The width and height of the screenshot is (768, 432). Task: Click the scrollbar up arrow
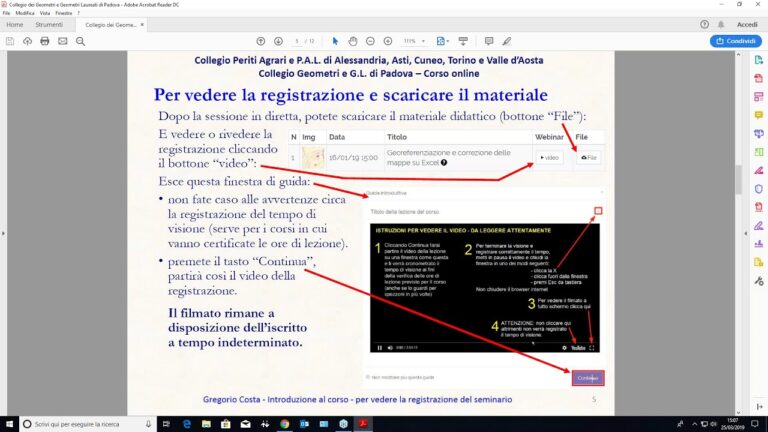click(x=739, y=55)
